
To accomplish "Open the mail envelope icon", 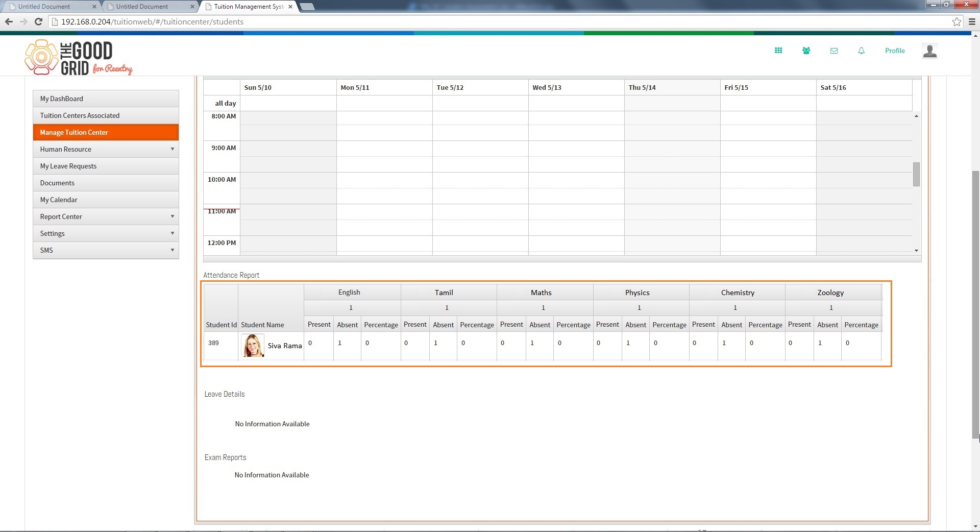I will click(x=834, y=51).
